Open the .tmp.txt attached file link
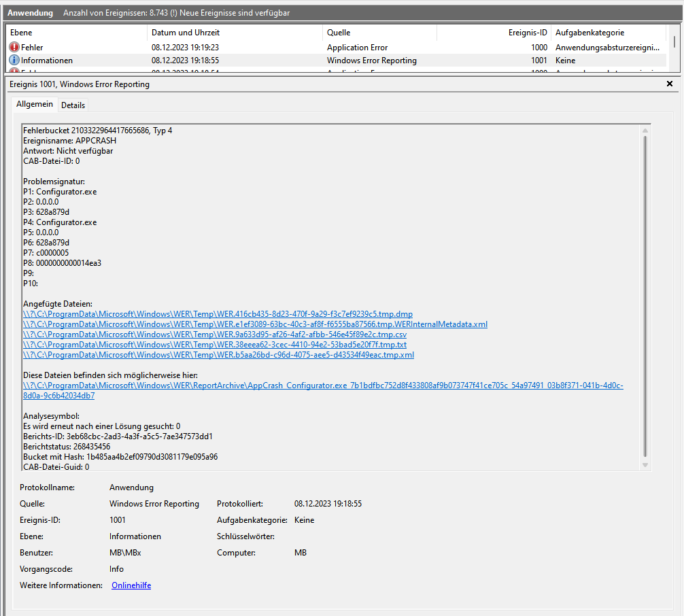Image resolution: width=684 pixels, height=616 pixels. 215,345
